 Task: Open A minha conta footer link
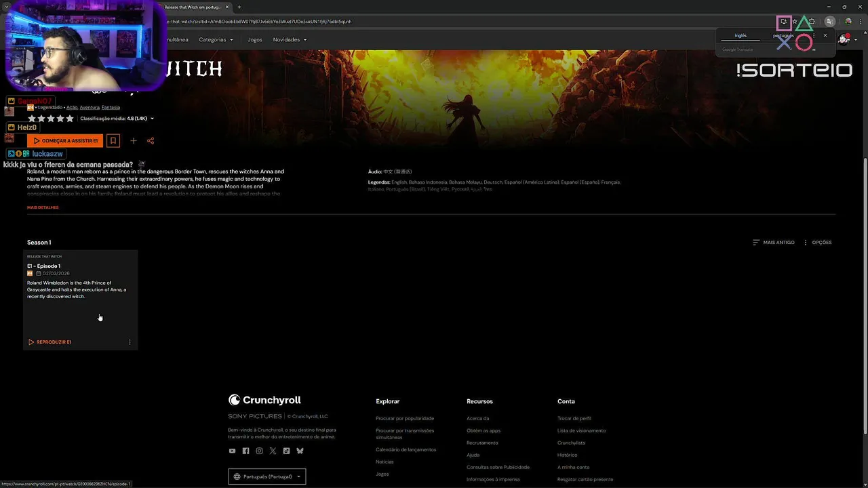574,467
